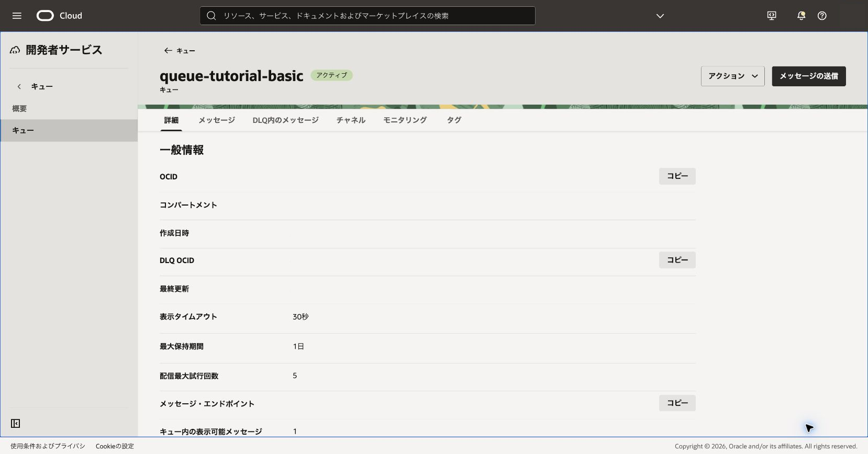Click the search magnifier icon
The width and height of the screenshot is (868, 454).
[x=212, y=16]
